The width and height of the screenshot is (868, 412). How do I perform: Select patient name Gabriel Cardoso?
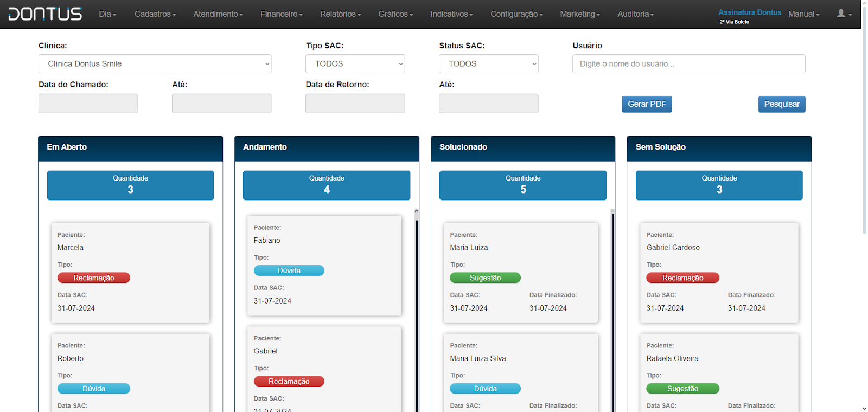point(673,248)
